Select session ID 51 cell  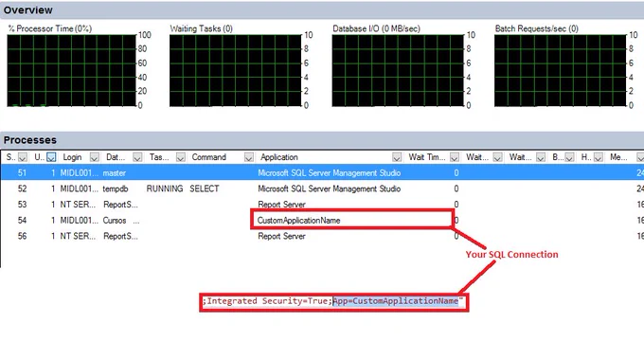point(22,173)
